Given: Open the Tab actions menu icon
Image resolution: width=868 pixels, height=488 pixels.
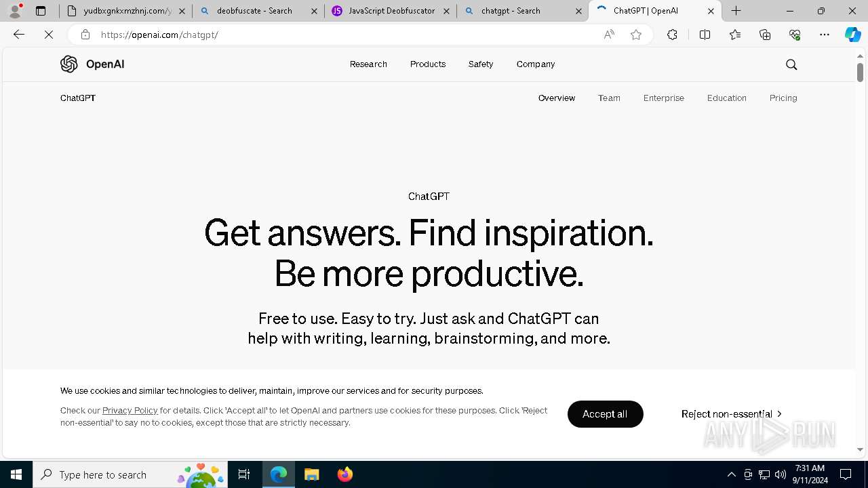Looking at the screenshot, I should tap(41, 11).
